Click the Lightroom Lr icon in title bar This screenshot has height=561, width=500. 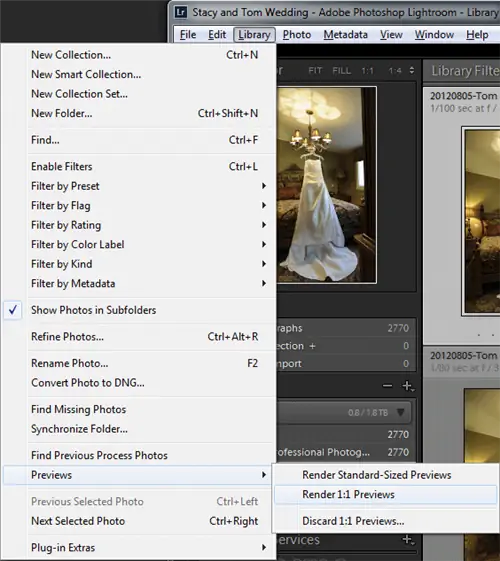coord(181,13)
